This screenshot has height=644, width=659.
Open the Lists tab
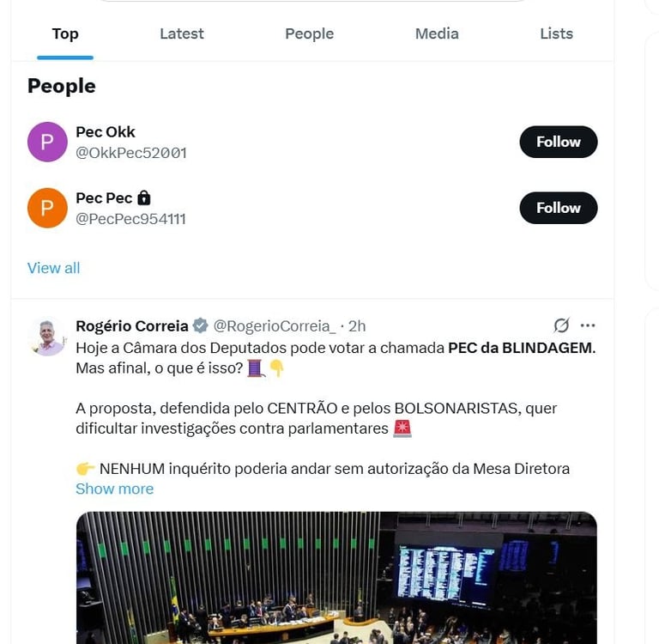[x=556, y=33]
